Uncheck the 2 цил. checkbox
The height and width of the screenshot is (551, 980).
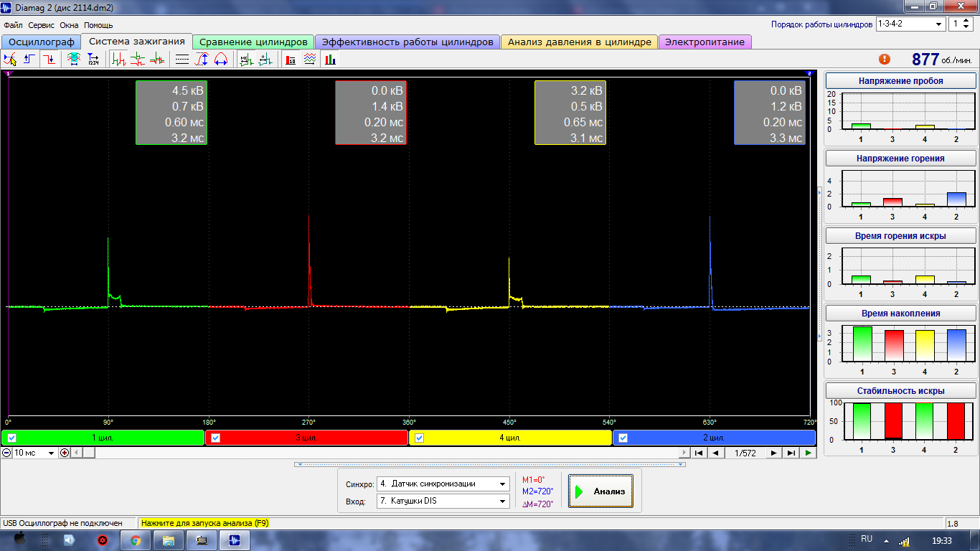click(x=623, y=438)
